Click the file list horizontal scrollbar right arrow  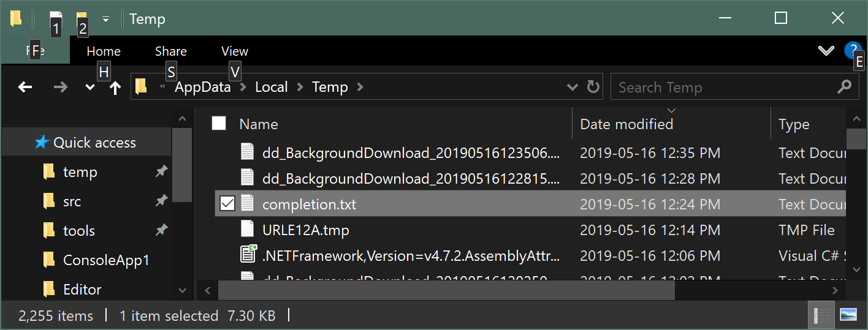point(836,290)
